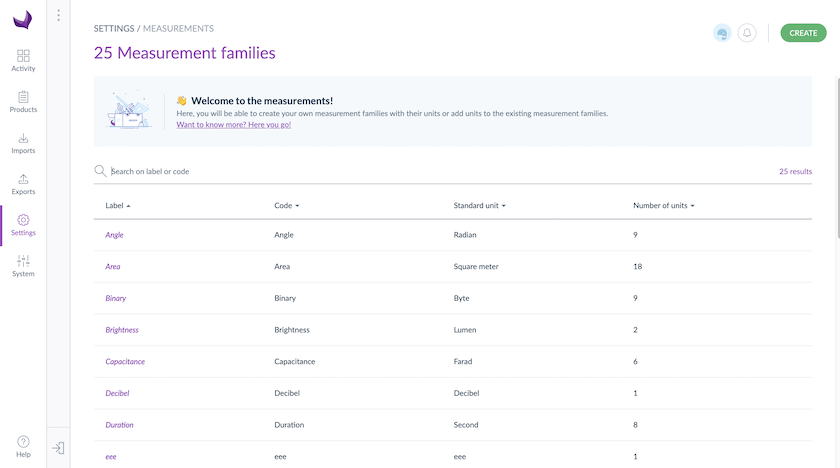Click the SETTINGS breadcrumb
840x468 pixels.
[114, 28]
